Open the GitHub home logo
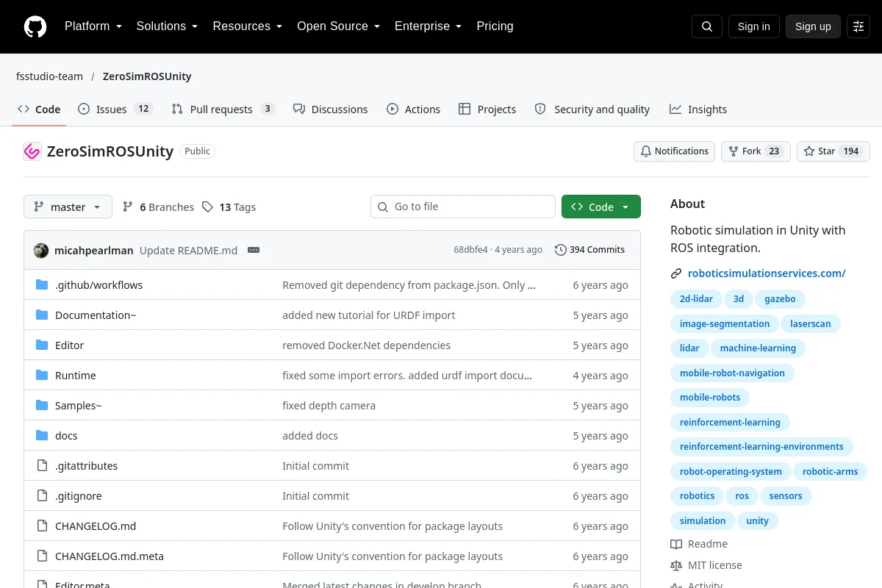The height and width of the screenshot is (588, 882). [35, 26]
